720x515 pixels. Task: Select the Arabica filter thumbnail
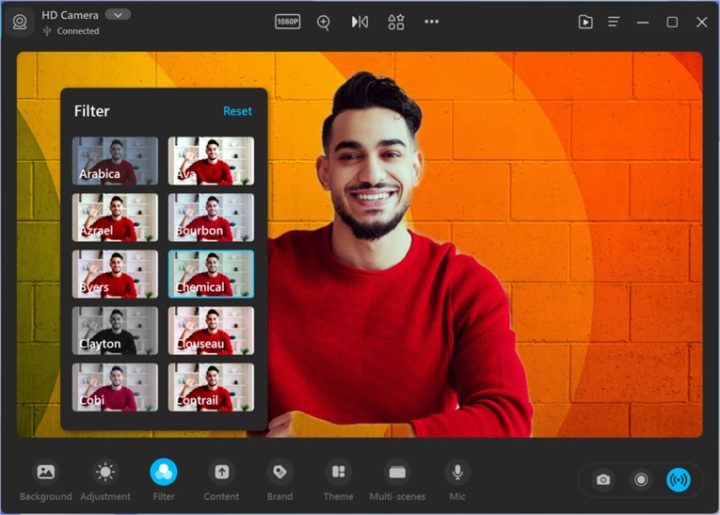[x=115, y=161]
